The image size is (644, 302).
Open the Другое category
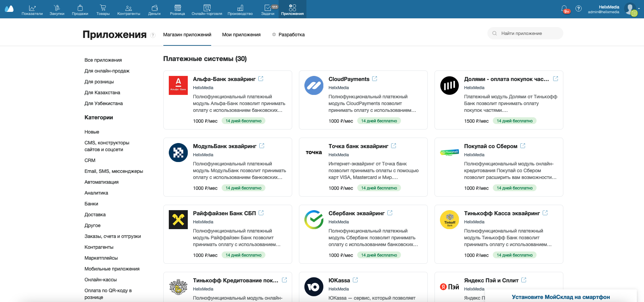tap(93, 225)
